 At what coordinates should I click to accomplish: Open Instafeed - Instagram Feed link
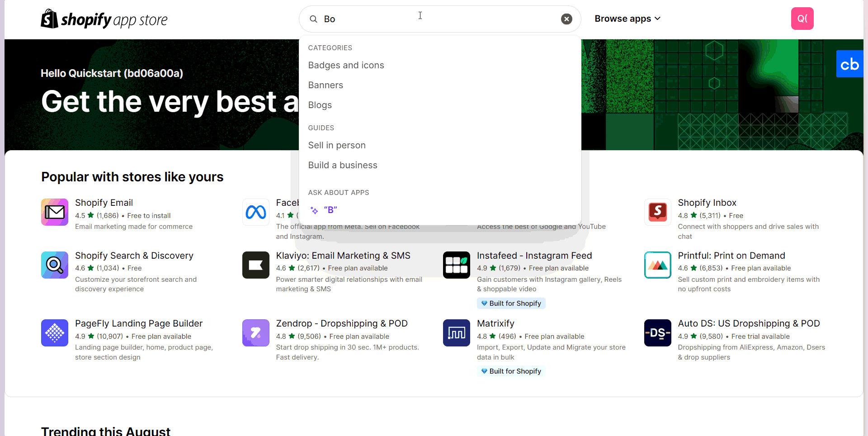coord(534,256)
